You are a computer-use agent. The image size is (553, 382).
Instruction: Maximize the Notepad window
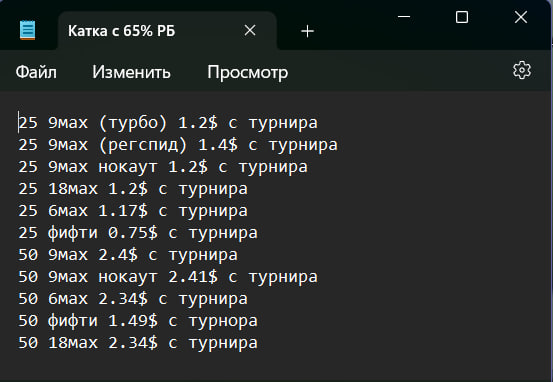pyautogui.click(x=462, y=17)
